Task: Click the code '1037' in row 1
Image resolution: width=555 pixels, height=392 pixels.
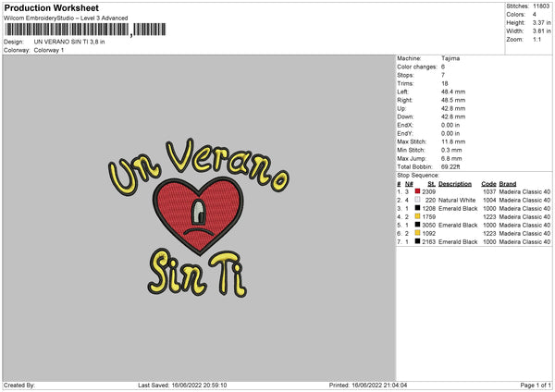Action: [489, 191]
